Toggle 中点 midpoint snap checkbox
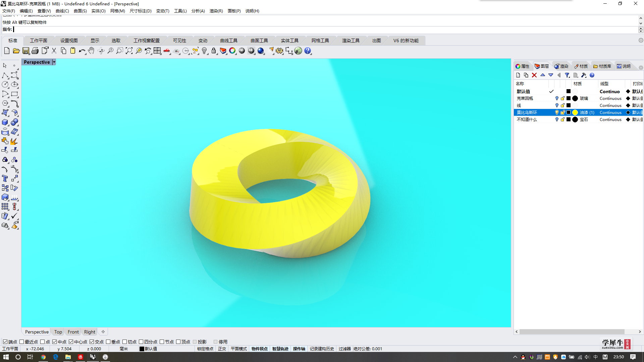 coord(55,342)
